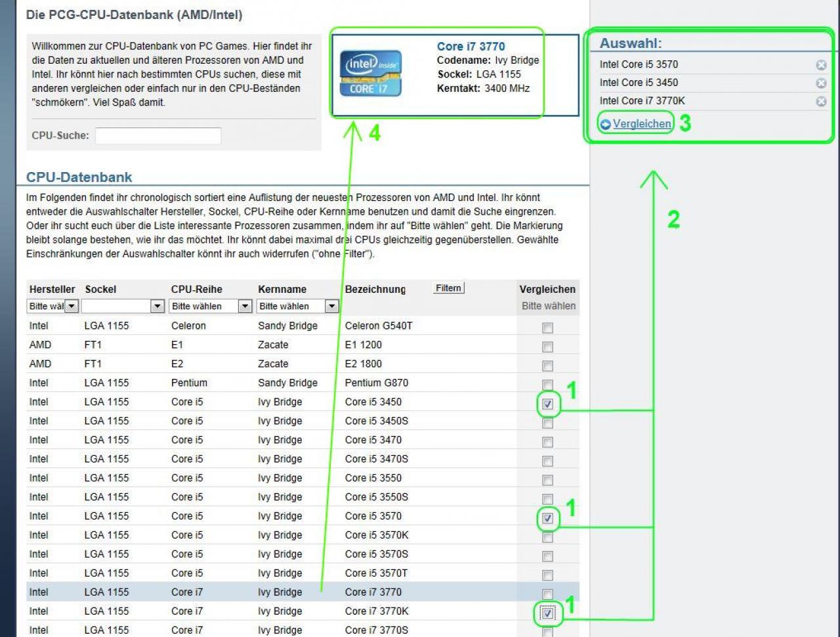Select the Core i7 3770 table row
Viewport: 840px width, 637px height.
303,592
